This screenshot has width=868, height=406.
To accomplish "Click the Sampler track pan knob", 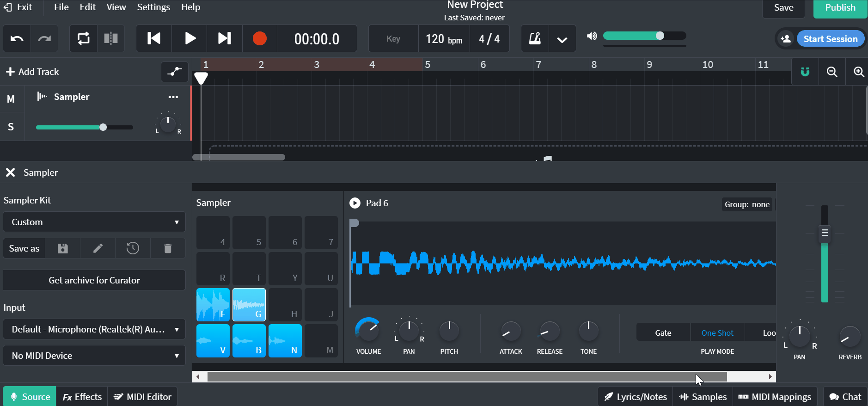I will [168, 123].
